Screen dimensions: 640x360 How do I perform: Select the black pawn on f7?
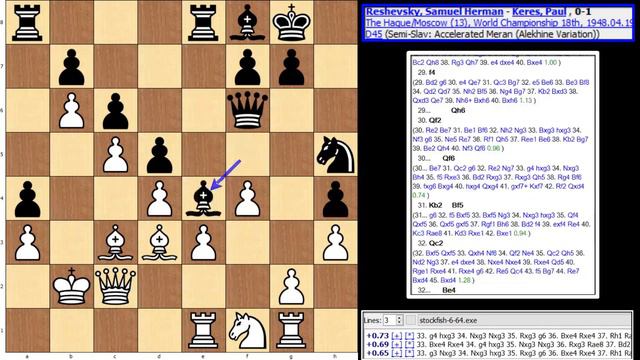(247, 66)
